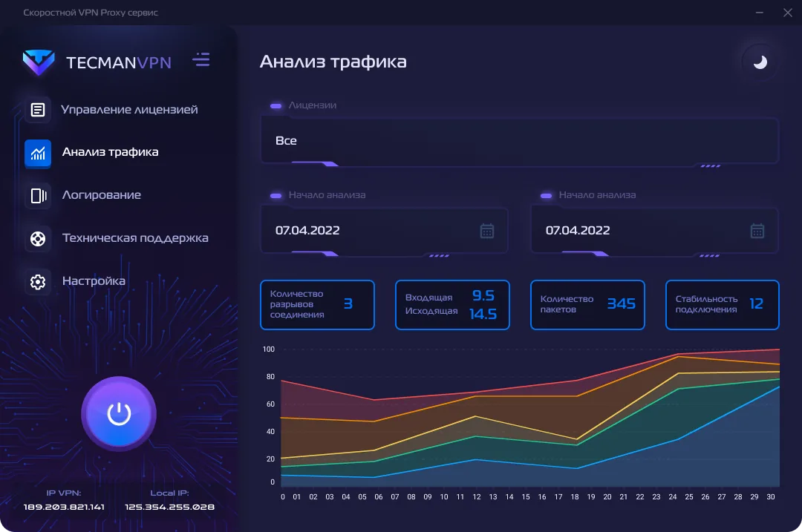Screen dimensions: 802x532
Task: Click the settings gear icon
Action: tap(38, 282)
